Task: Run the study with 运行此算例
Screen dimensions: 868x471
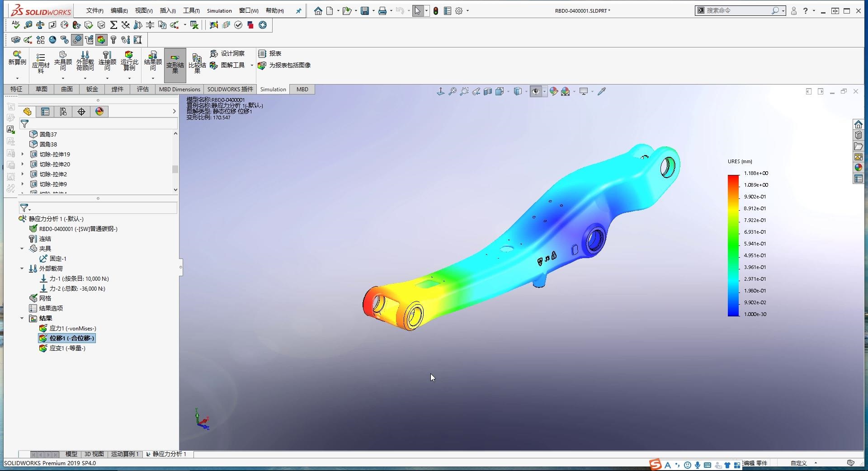Action: click(129, 61)
